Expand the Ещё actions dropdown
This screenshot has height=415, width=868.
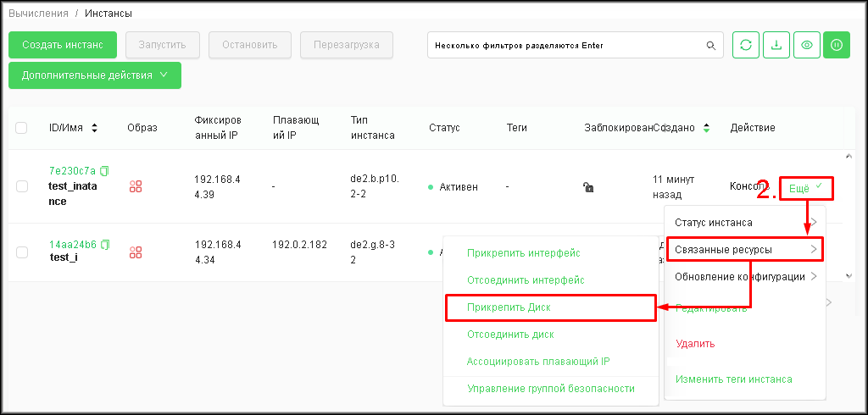[805, 188]
